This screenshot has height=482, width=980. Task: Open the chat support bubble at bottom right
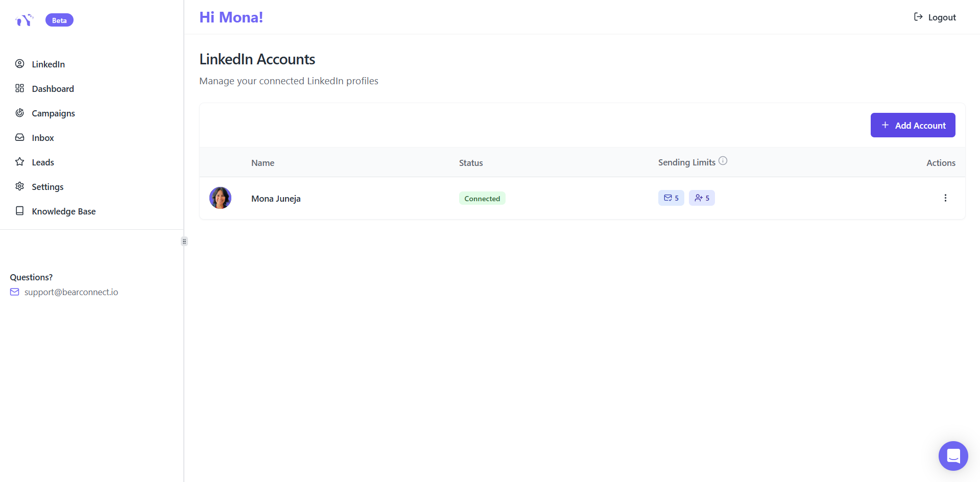pos(952,455)
